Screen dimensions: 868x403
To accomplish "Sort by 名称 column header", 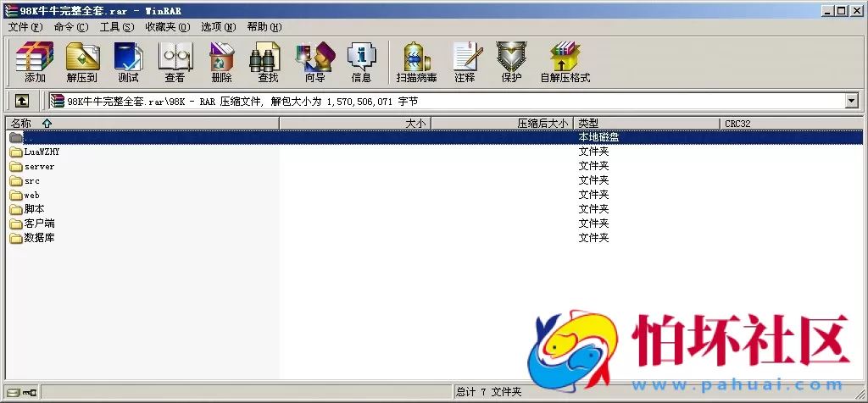I will (142, 124).
